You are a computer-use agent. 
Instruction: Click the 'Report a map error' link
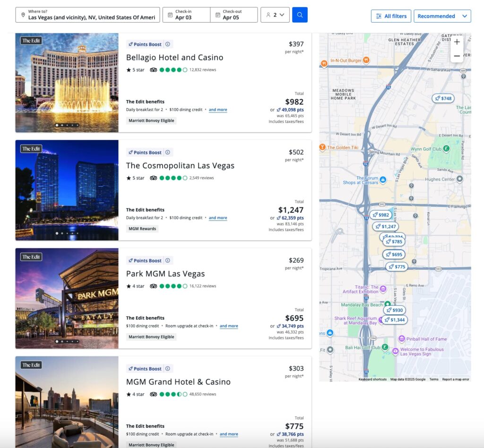click(456, 379)
